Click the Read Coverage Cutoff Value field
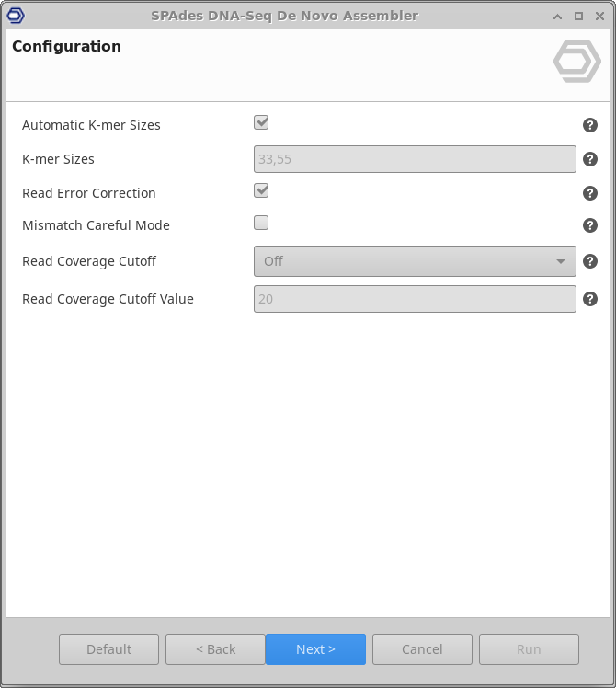Screen dimensions: 616x688 tap(415, 299)
